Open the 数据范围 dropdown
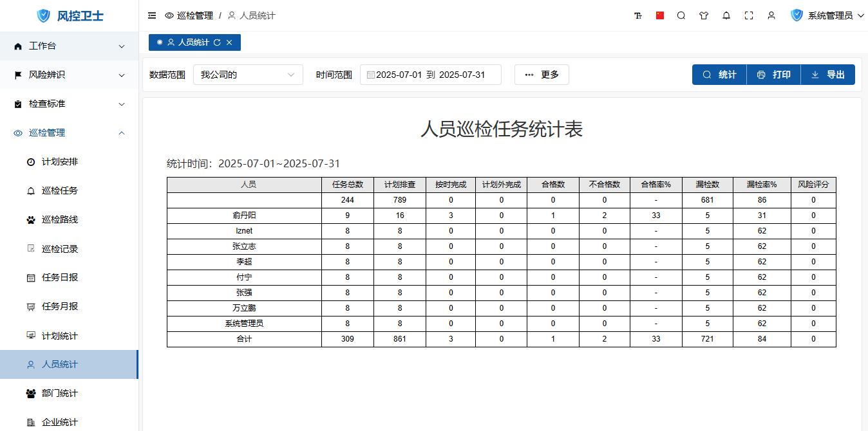Viewport: 868px width, 431px height. (x=248, y=75)
